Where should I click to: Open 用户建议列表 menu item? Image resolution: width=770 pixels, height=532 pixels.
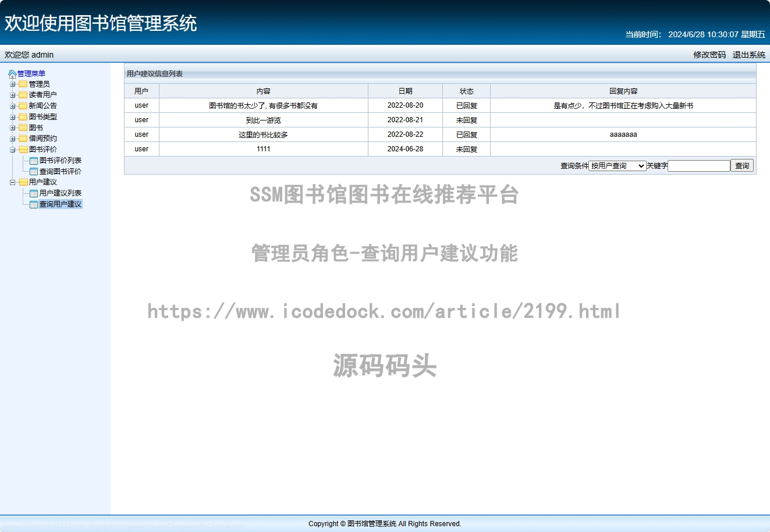[61, 193]
